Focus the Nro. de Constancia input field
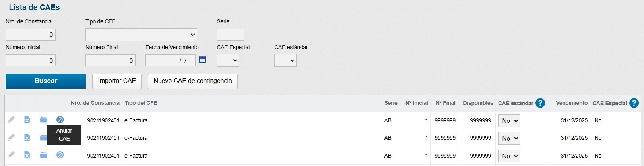 (31, 35)
